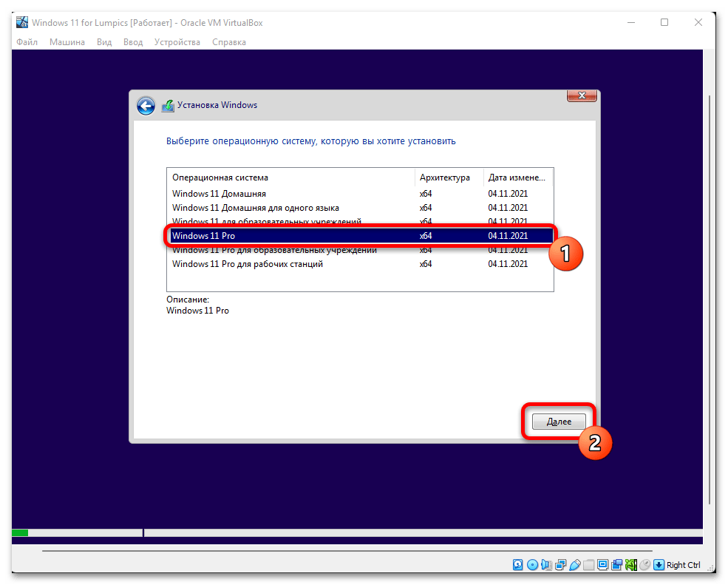The height and width of the screenshot is (585, 728).
Task: Select Windows 11 Домашняя edition
Action: 219,194
